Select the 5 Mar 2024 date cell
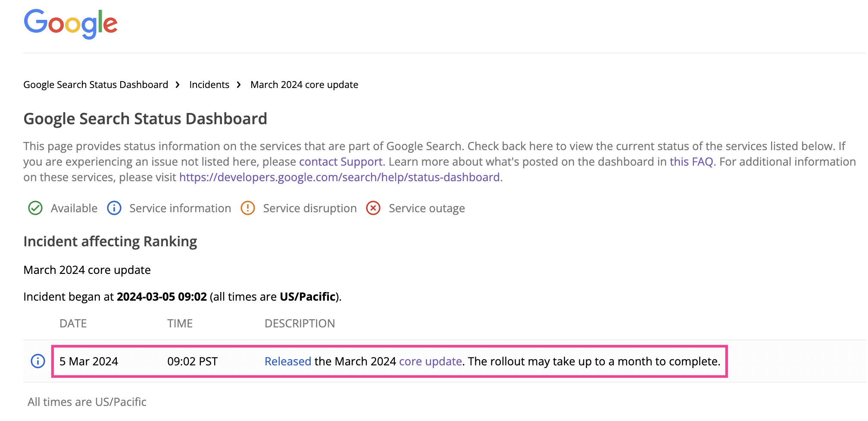This screenshot has height=421, width=868. [89, 361]
